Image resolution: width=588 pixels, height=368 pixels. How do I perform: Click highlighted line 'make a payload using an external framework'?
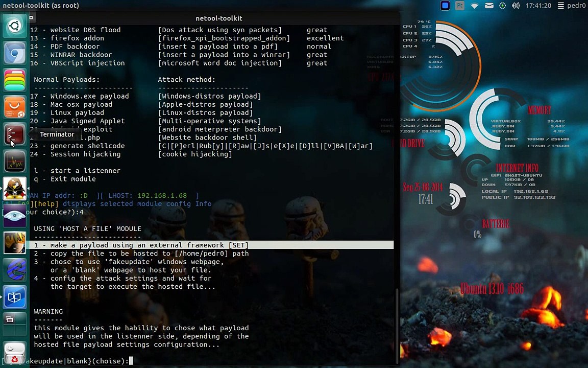click(x=211, y=245)
